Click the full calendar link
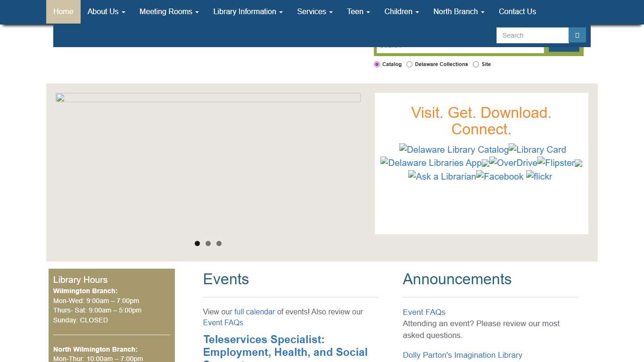644x362 pixels. click(x=255, y=312)
